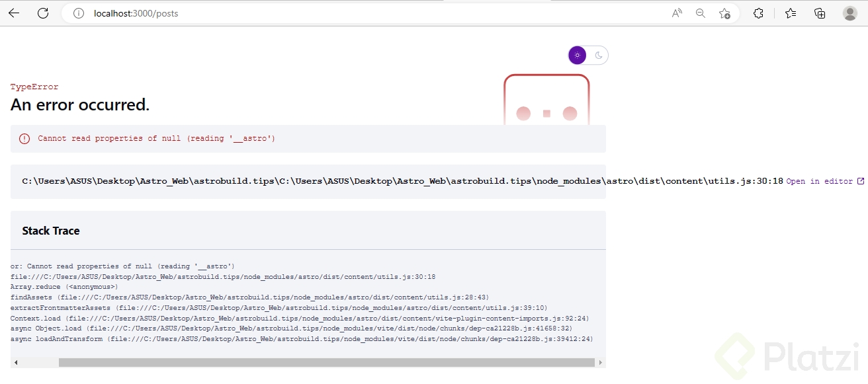Open the Favorites list icon
868x384 pixels.
coord(791,13)
